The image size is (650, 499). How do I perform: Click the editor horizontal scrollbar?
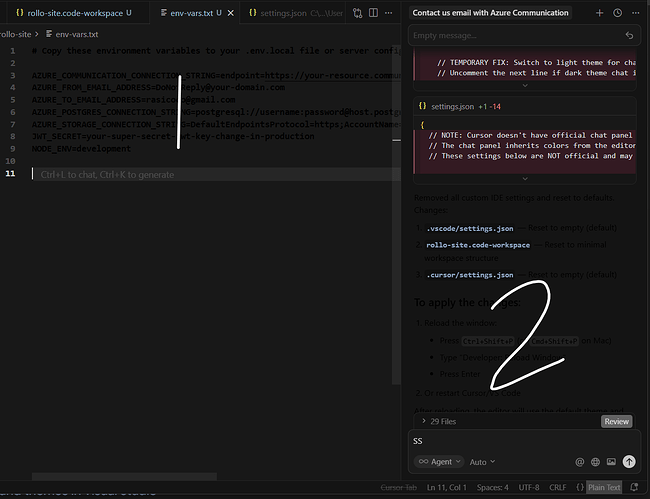pyautogui.click(x=124, y=476)
